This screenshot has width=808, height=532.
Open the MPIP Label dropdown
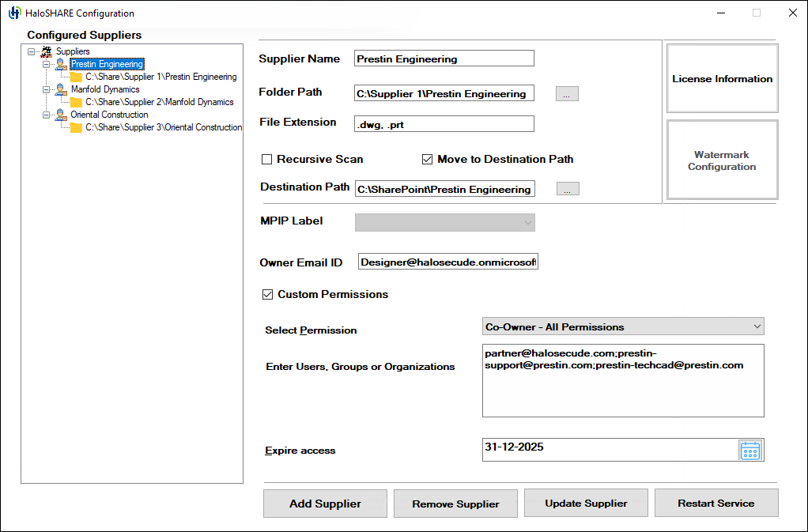tap(527, 222)
